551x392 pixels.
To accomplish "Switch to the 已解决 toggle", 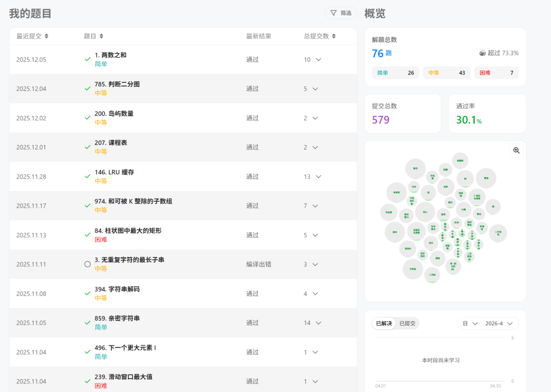I will [384, 324].
